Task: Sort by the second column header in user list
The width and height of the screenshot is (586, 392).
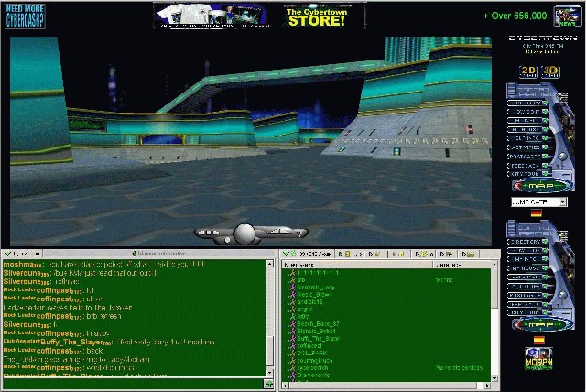Action: pyautogui.click(x=461, y=265)
